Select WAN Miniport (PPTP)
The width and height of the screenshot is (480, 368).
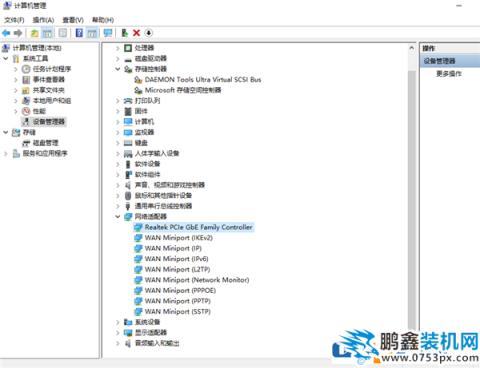(x=178, y=301)
